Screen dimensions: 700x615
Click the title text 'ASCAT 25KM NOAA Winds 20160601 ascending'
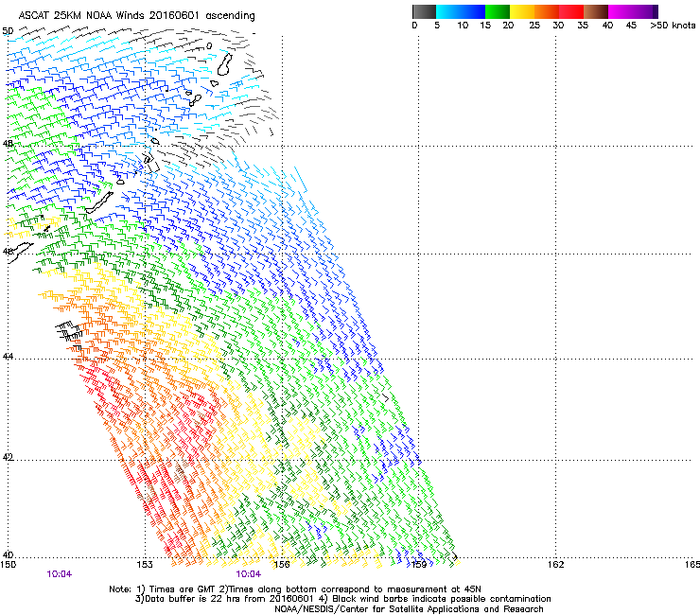pyautogui.click(x=136, y=16)
